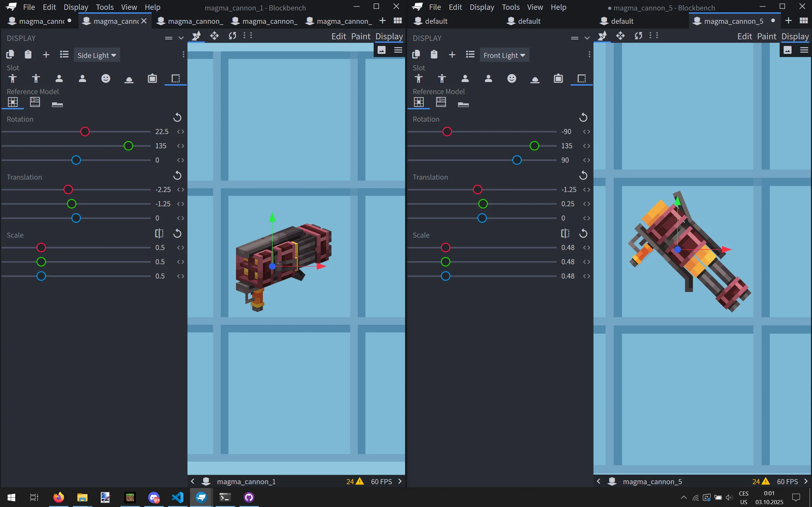Select the inventory reference model icon
This screenshot has height=507, width=812.
tap(35, 102)
